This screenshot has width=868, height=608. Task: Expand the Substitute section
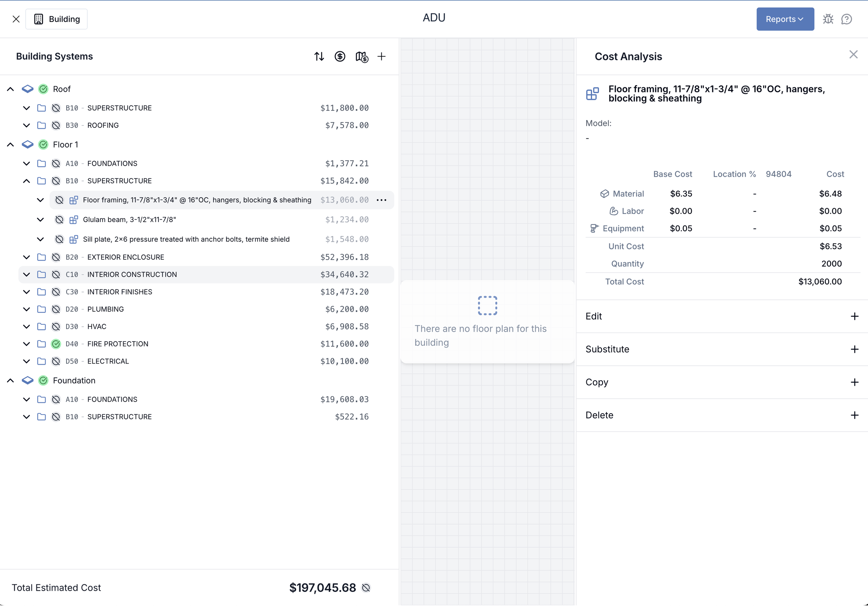[x=854, y=349]
